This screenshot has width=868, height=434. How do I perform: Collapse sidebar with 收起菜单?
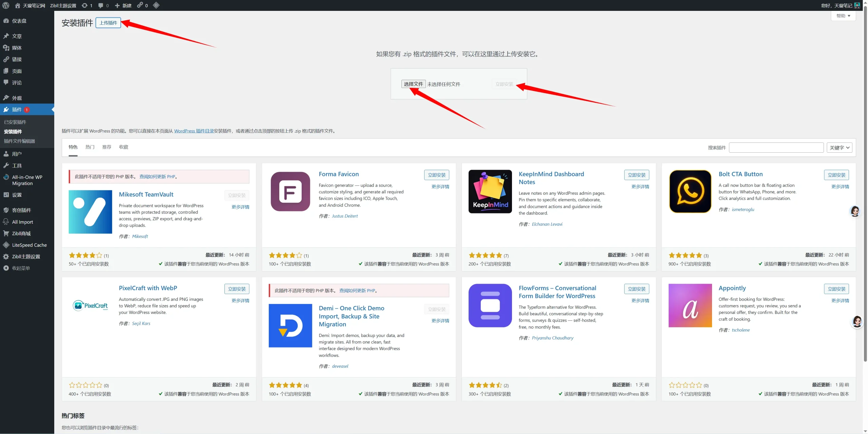[x=27, y=268]
